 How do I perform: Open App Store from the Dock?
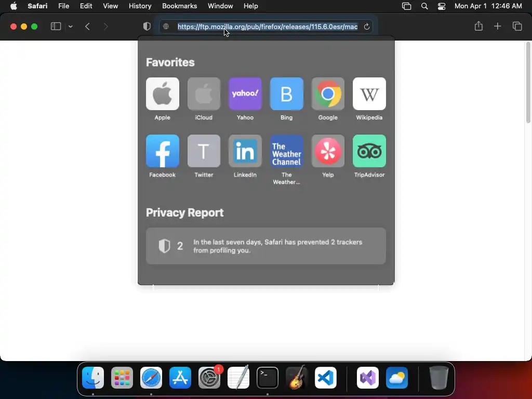(x=180, y=378)
